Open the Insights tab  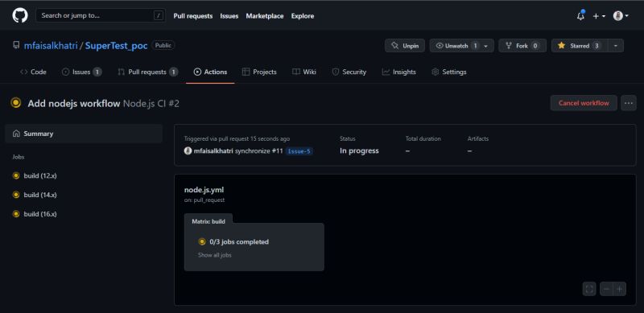pos(398,72)
